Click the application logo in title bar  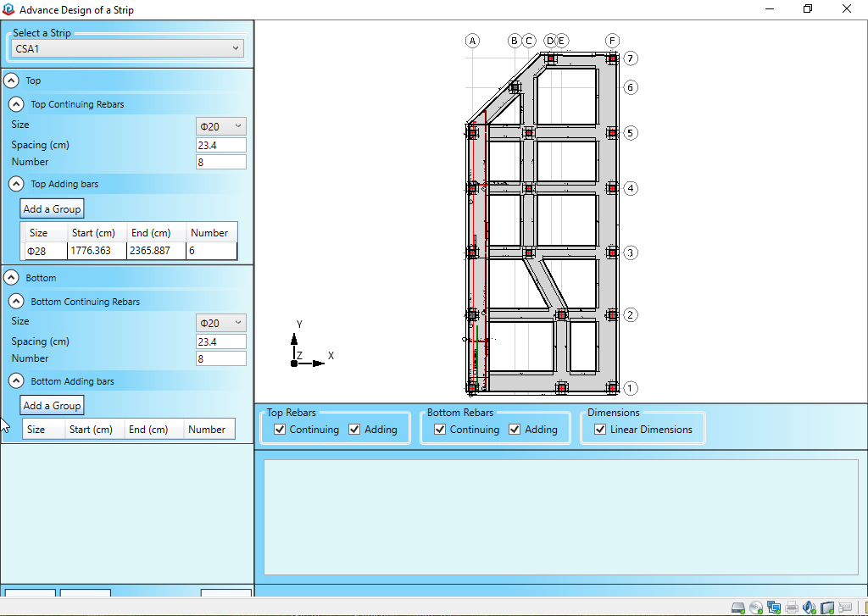(8, 9)
